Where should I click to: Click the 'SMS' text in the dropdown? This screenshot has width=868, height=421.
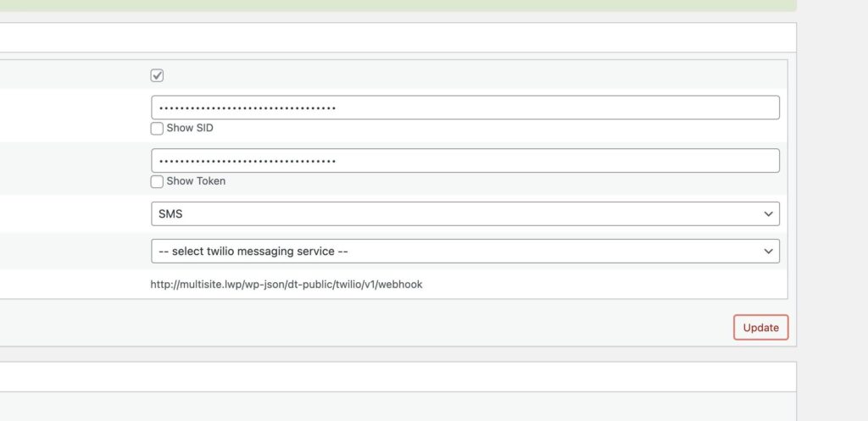[170, 214]
